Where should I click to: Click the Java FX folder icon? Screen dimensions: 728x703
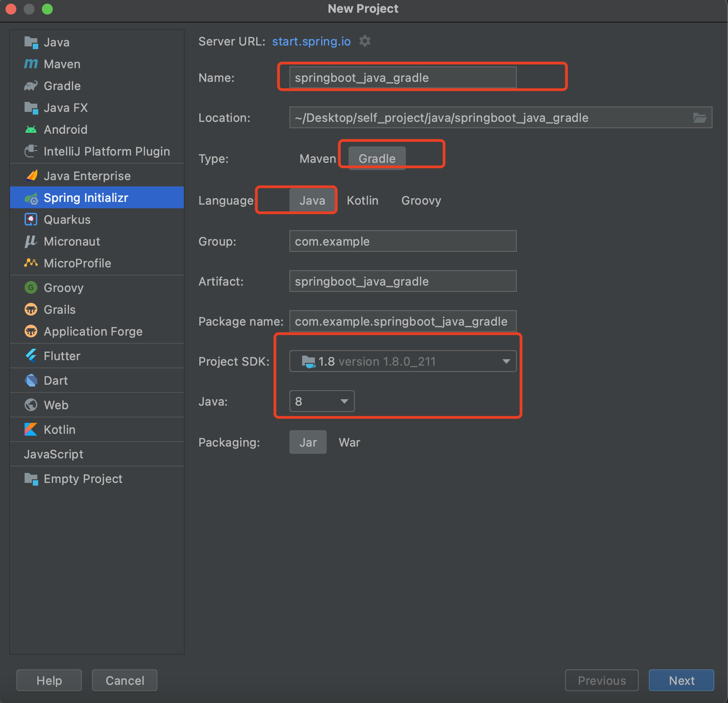point(31,108)
